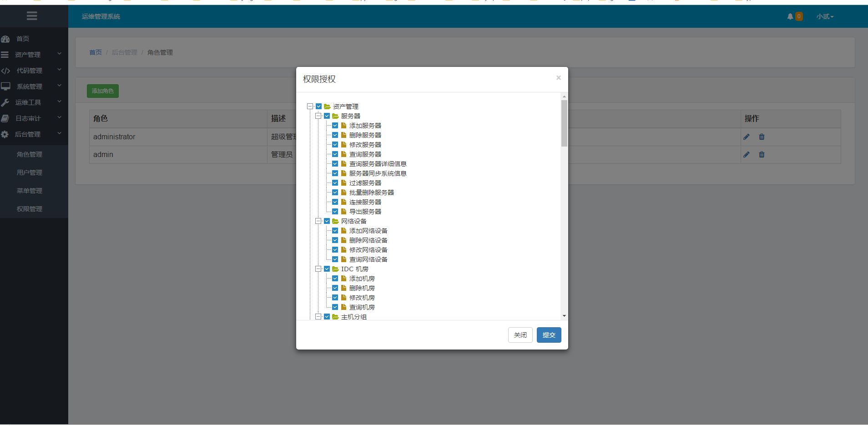
Task: Click the folder icon of 网络设备 node
Action: tap(335, 221)
